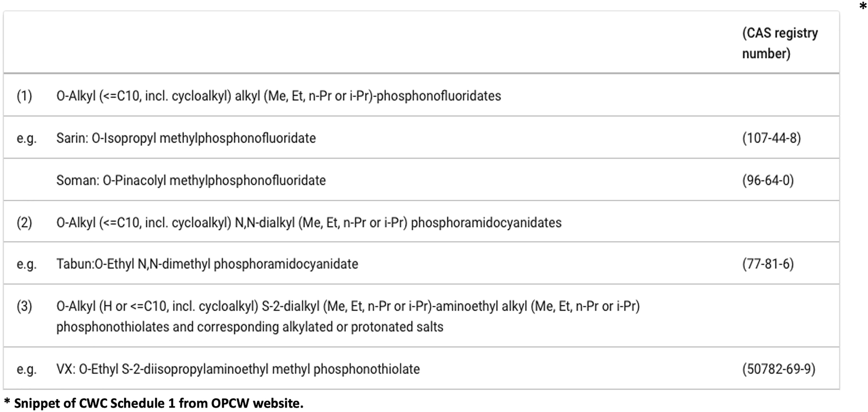Image resolution: width=868 pixels, height=412 pixels.
Task: Click the asterisk marker above the table corner
Action: (863, 6)
